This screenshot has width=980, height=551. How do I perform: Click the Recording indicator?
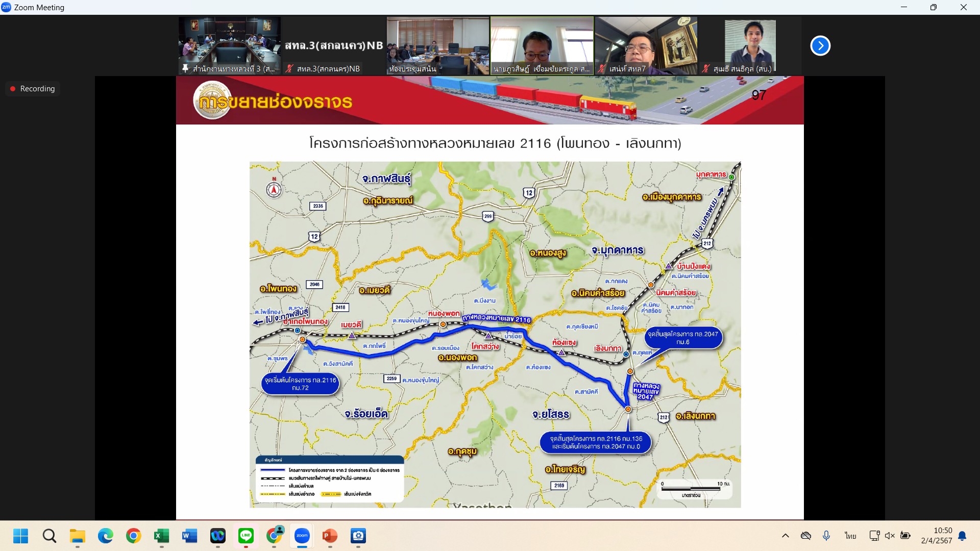click(33, 89)
